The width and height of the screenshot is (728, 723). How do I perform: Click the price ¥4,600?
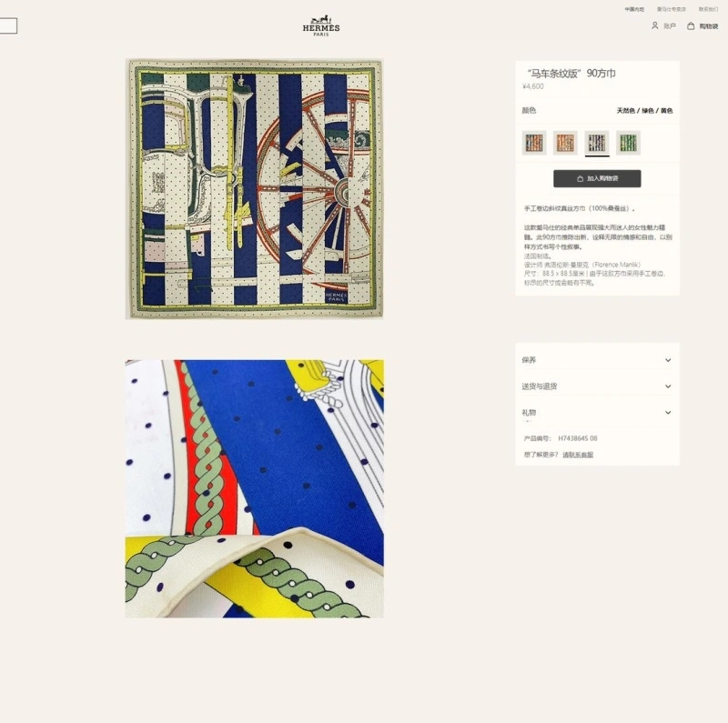(x=533, y=86)
